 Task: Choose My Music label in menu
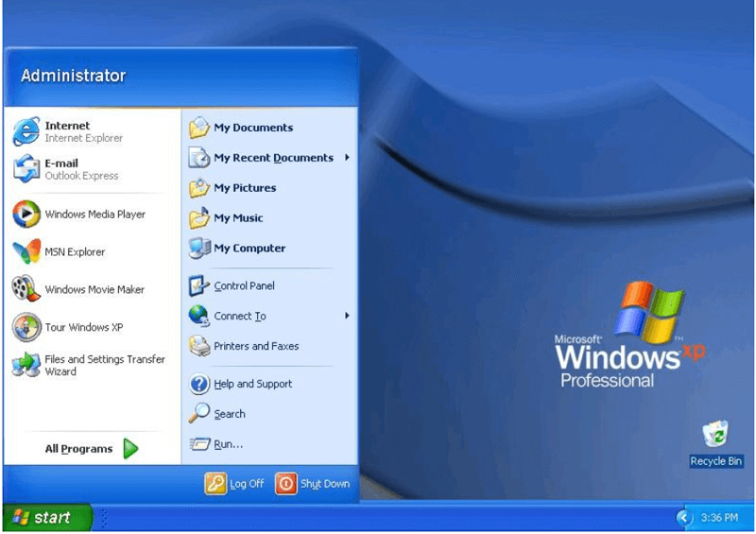click(x=239, y=218)
